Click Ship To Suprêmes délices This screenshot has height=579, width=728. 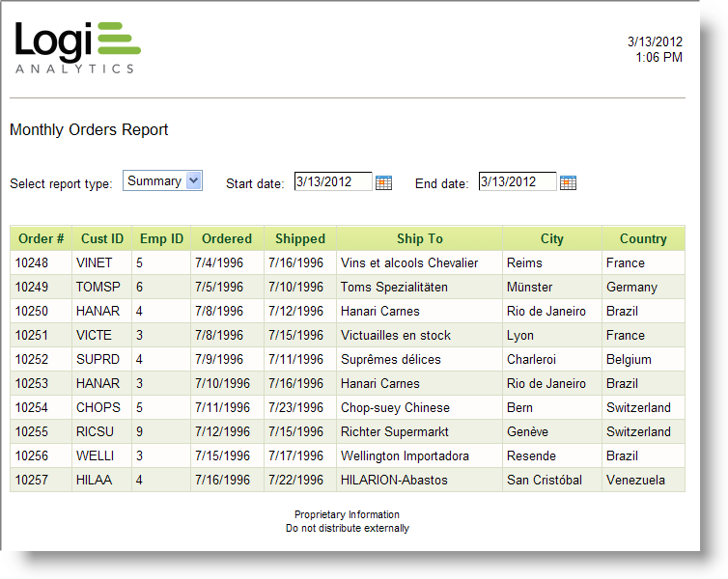coord(390,359)
